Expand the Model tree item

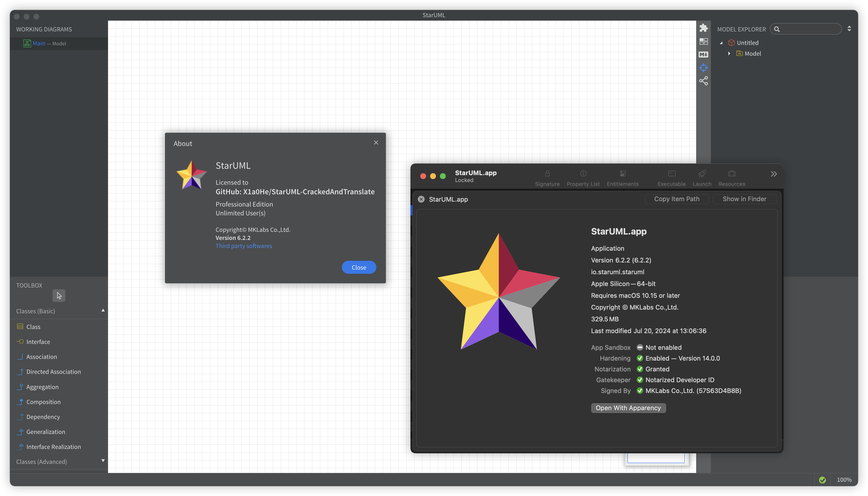click(x=729, y=53)
